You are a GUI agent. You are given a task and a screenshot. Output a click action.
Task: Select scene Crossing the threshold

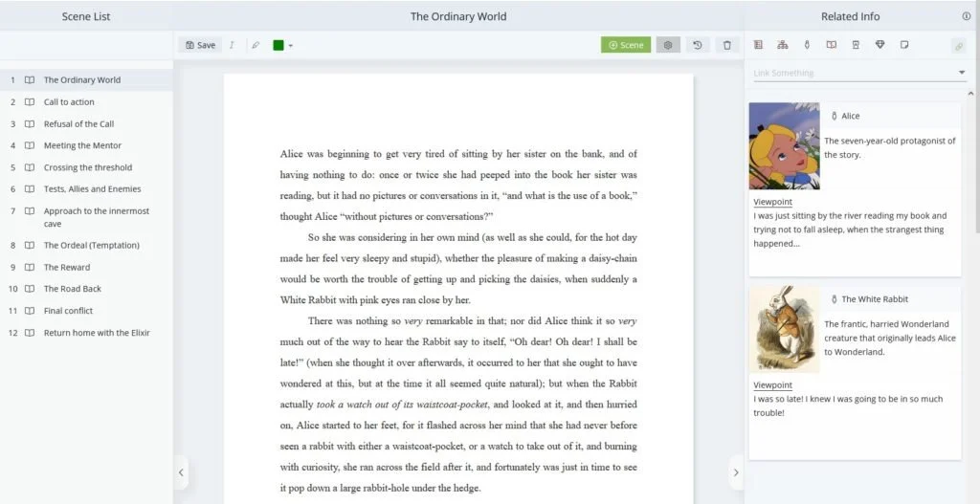coord(86,167)
